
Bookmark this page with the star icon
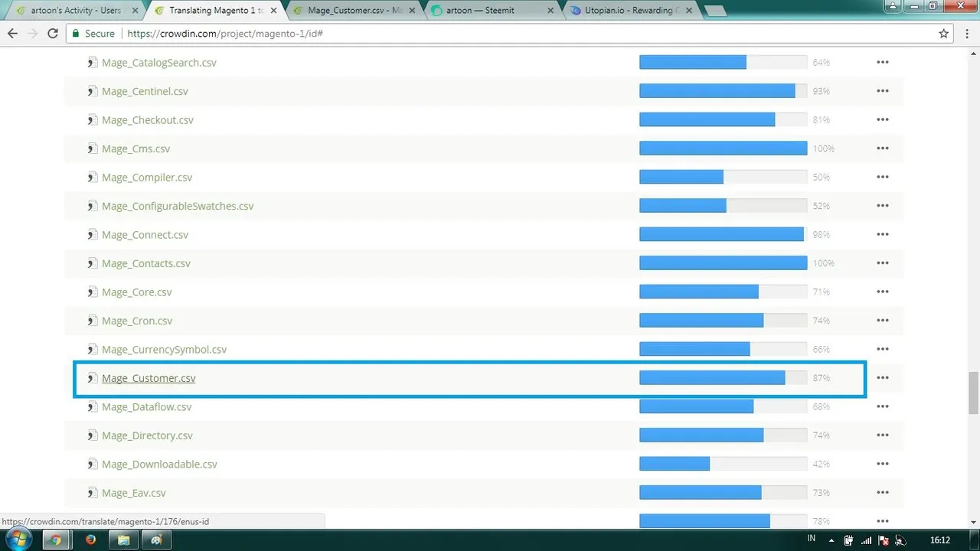pyautogui.click(x=944, y=34)
